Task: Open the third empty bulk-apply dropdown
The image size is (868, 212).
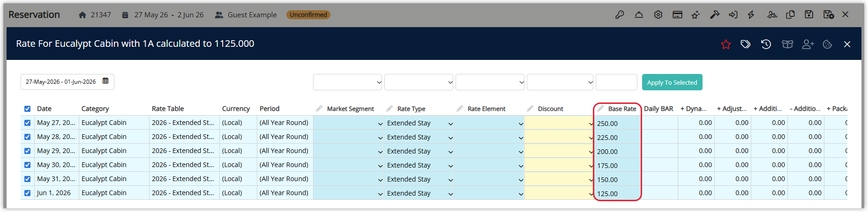Action: (x=490, y=82)
